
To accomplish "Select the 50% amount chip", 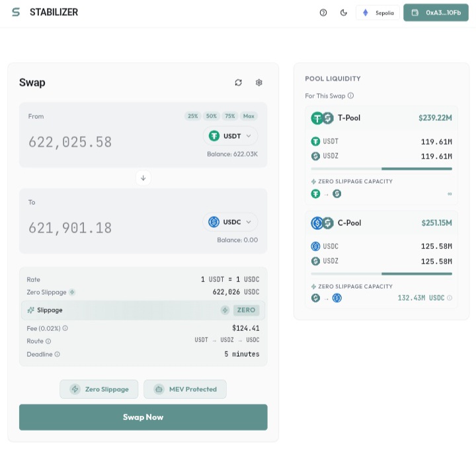I will coord(212,116).
